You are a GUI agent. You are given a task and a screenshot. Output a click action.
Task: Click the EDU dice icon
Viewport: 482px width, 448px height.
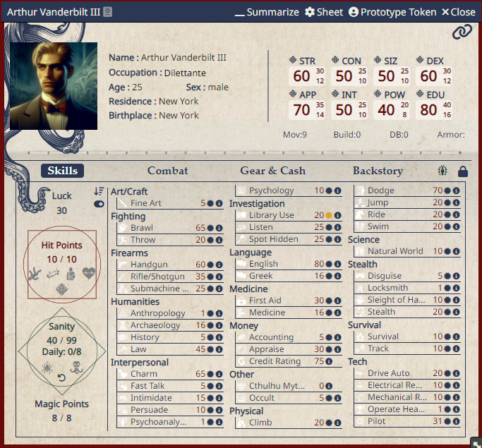point(420,94)
